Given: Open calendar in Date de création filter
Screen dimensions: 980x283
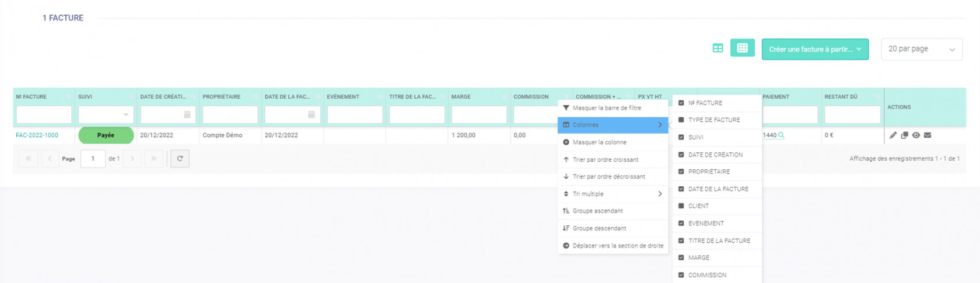Looking at the screenshot, I should [187, 115].
